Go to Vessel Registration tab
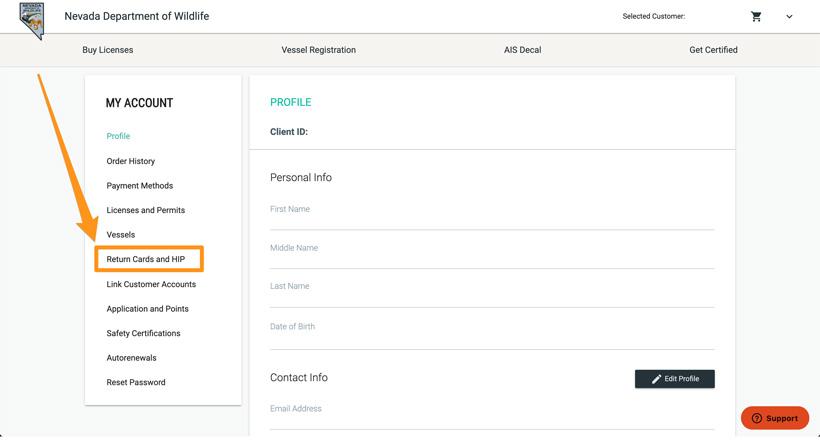820x448 pixels. (x=318, y=50)
